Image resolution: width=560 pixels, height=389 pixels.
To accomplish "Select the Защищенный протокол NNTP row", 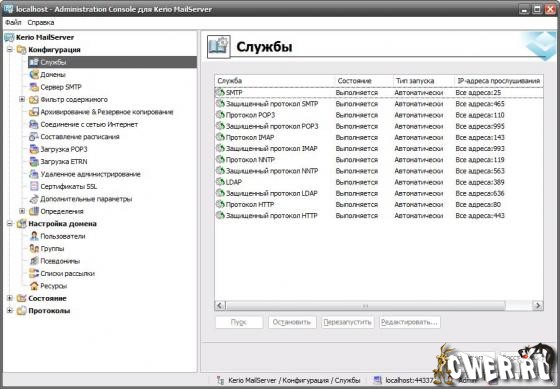I will [x=379, y=171].
